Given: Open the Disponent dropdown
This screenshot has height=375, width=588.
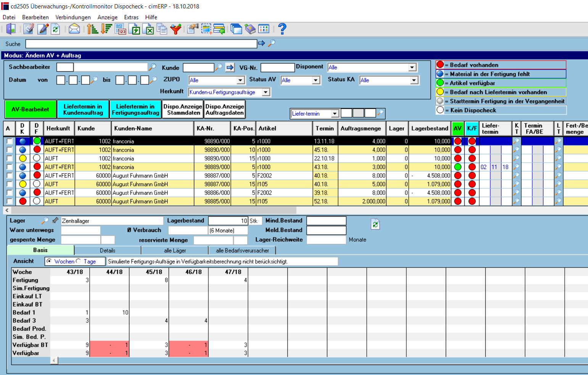Looking at the screenshot, I should click(412, 68).
